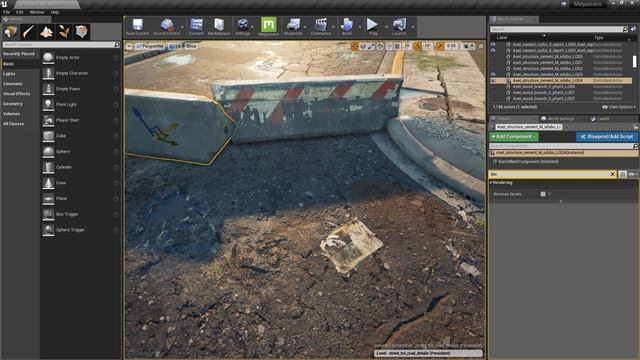Toggle surface snapping in viewport toolbar
Image resolution: width=640 pixels, height=360 pixels.
[x=389, y=47]
